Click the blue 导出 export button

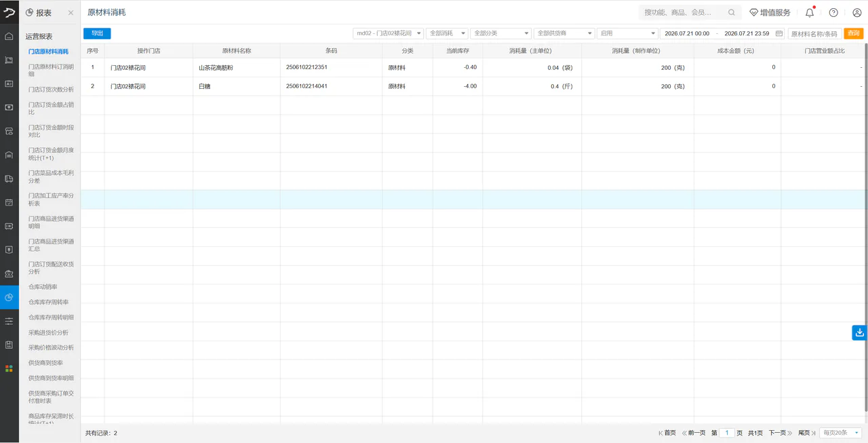click(x=97, y=33)
